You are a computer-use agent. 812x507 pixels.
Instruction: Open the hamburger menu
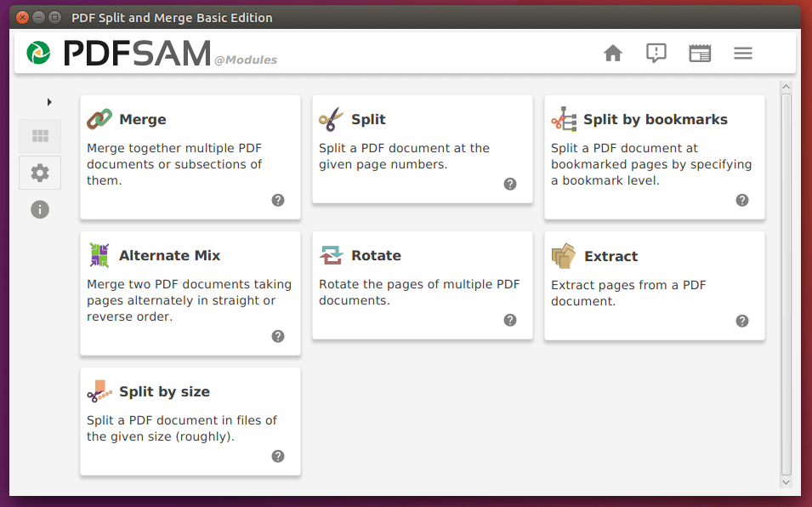point(742,53)
